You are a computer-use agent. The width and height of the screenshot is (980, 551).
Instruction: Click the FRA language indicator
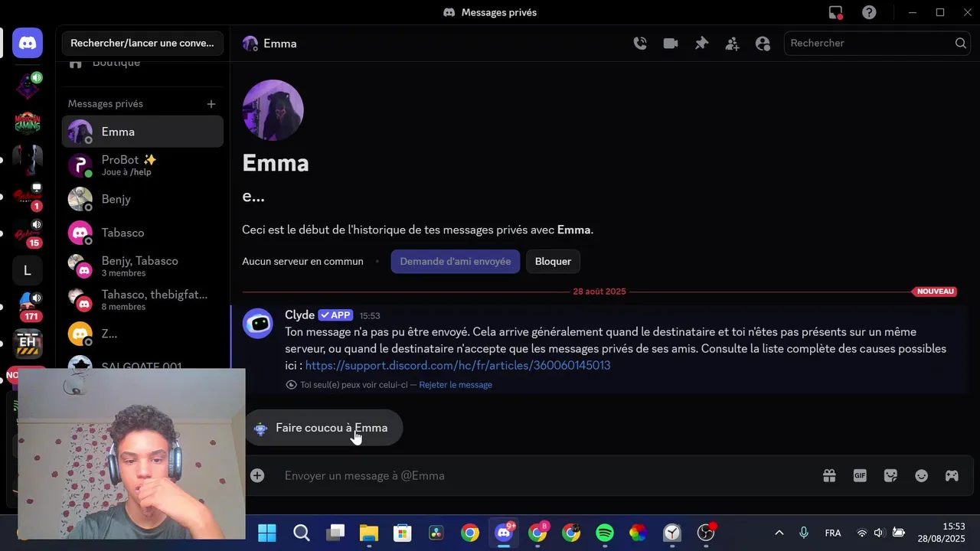click(x=833, y=533)
